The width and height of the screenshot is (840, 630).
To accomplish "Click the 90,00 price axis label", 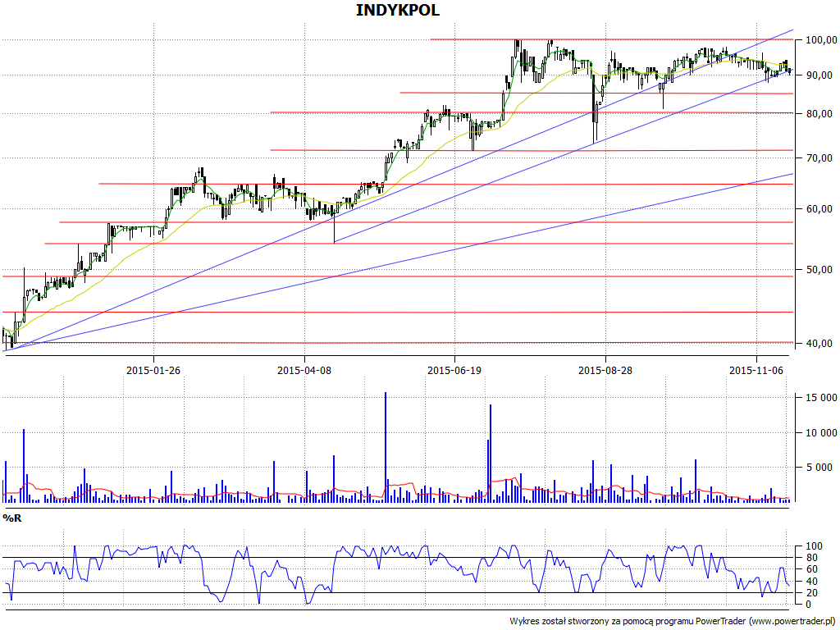I will [x=819, y=75].
